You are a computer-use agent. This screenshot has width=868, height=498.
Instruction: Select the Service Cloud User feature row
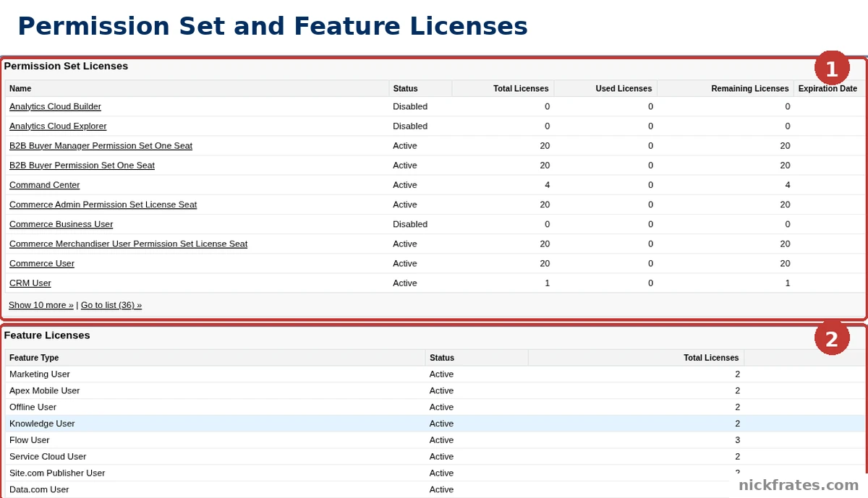[x=435, y=456]
